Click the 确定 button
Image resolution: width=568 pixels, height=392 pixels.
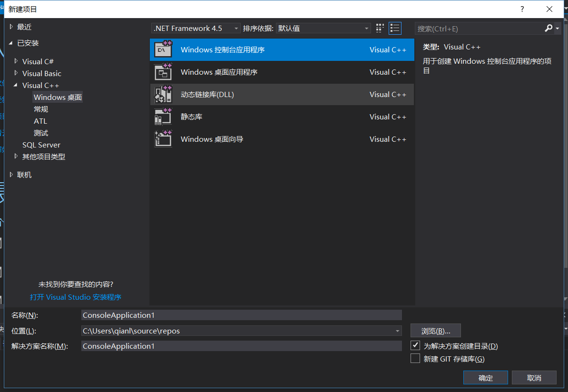click(485, 378)
